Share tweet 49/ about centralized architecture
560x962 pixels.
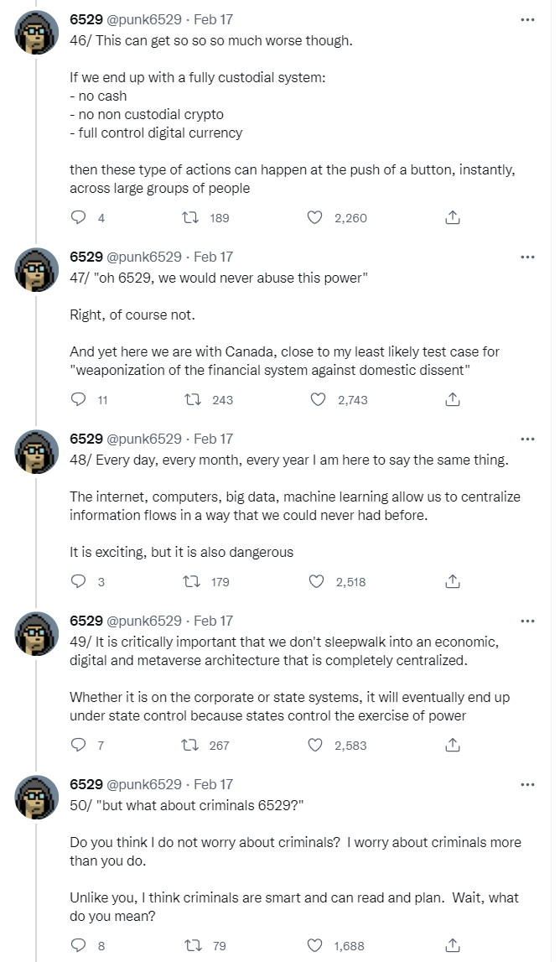452,746
